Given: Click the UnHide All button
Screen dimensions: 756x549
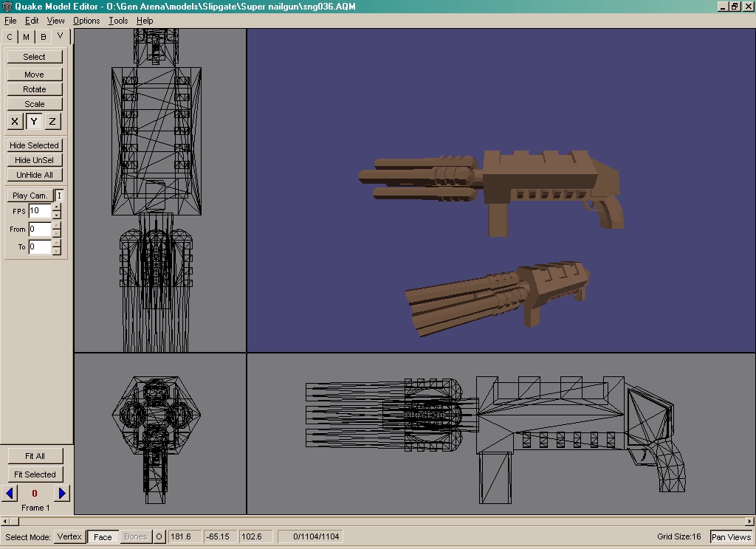Looking at the screenshot, I should 34,175.
